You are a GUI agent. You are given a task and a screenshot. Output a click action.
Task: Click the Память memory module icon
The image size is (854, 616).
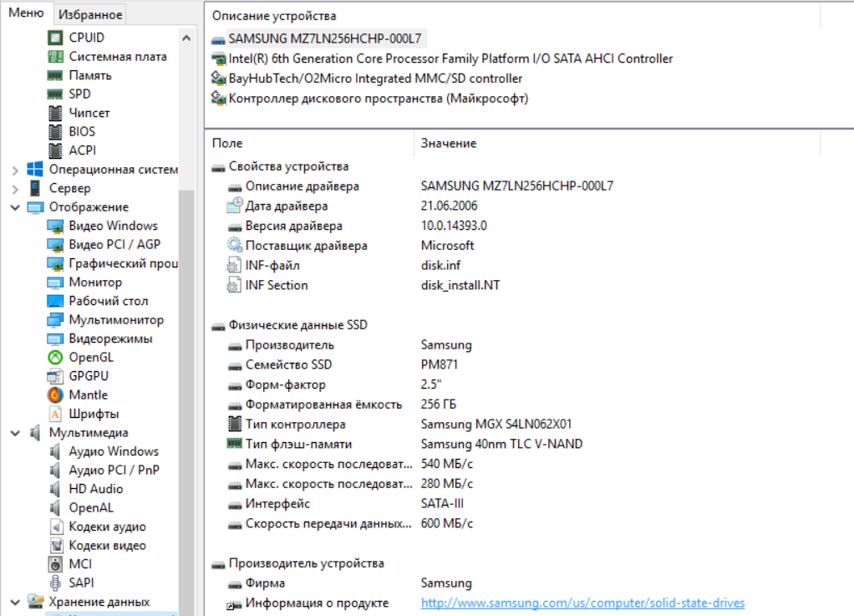55,75
